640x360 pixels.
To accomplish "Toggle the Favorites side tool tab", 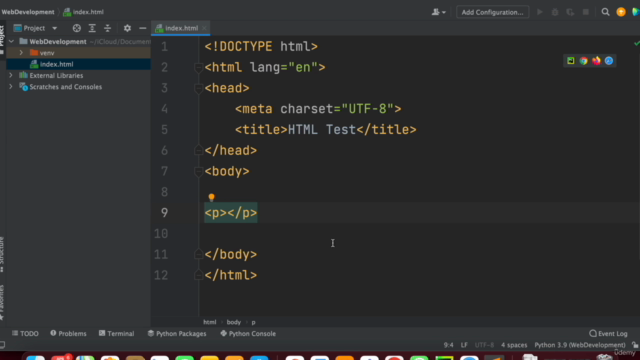I will pos(2,302).
